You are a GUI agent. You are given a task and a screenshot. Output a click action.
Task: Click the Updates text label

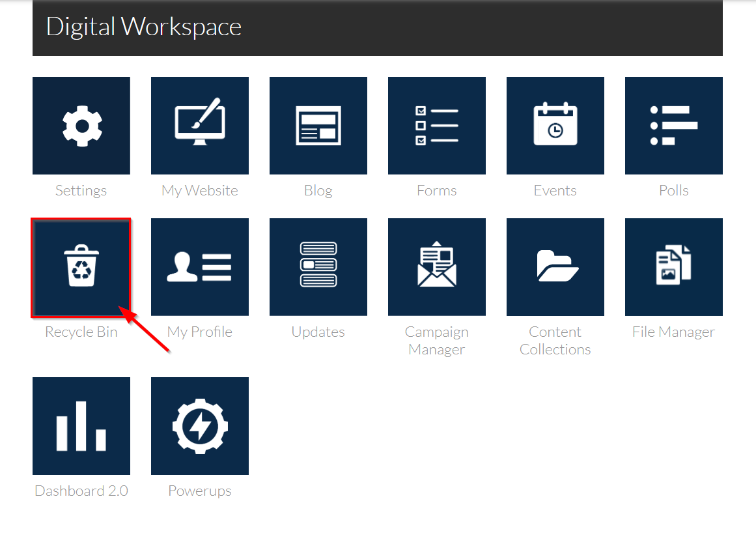pyautogui.click(x=318, y=332)
